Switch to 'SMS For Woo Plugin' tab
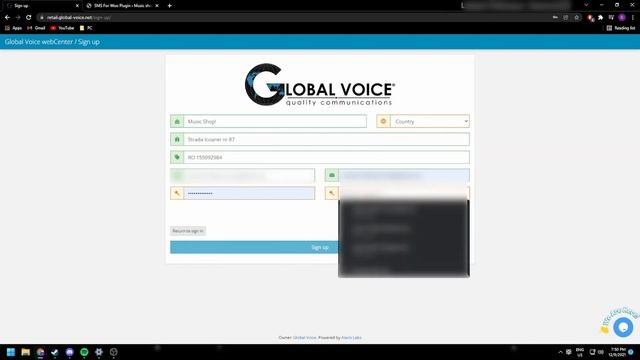 coord(122,6)
